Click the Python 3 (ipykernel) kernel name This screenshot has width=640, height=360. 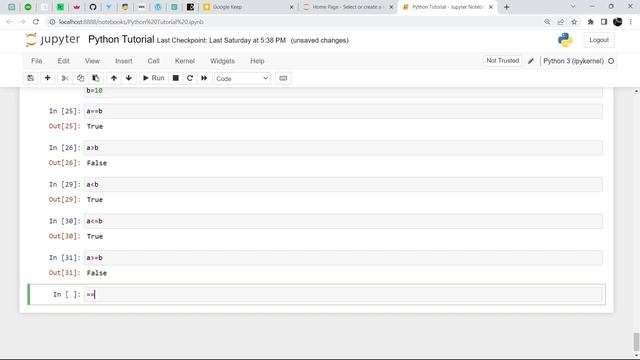pyautogui.click(x=573, y=61)
